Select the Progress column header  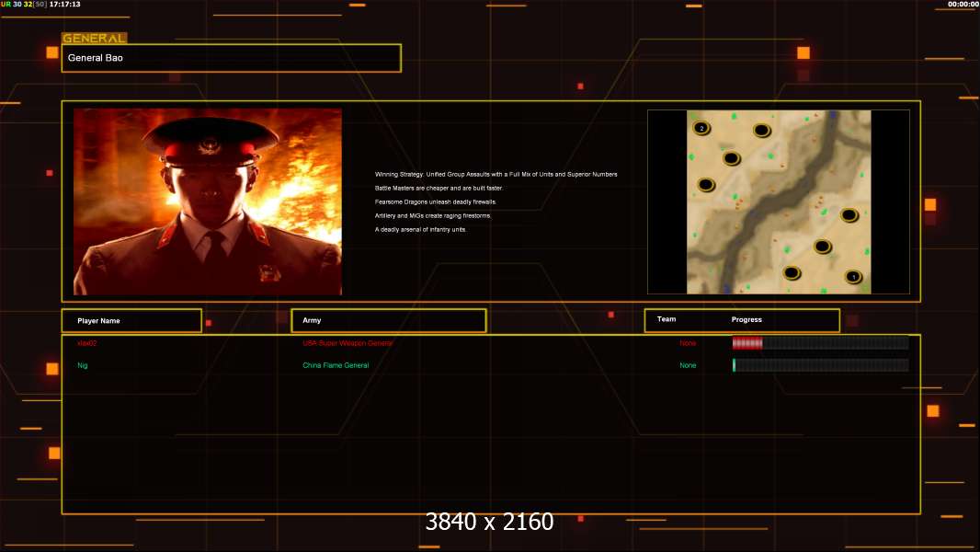coord(746,319)
